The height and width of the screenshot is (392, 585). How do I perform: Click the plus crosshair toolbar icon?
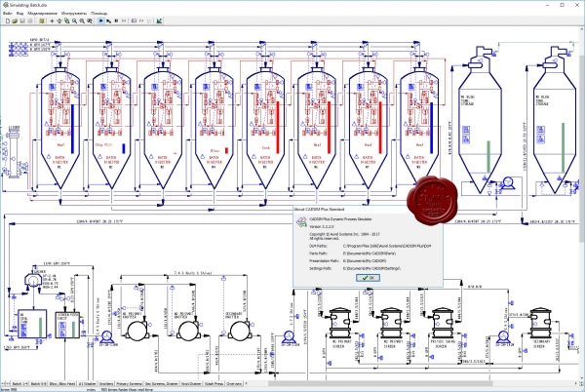52,21
